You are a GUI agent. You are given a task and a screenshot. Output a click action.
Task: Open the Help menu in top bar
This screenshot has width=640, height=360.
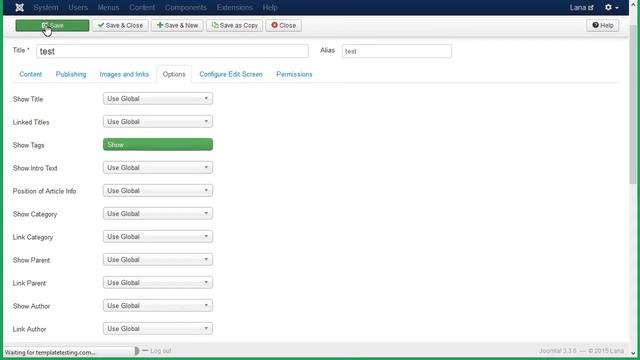[x=270, y=7]
